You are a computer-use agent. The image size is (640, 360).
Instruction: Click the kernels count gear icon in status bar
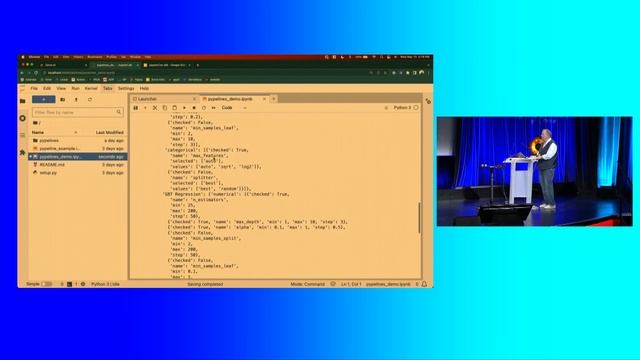(x=83, y=284)
